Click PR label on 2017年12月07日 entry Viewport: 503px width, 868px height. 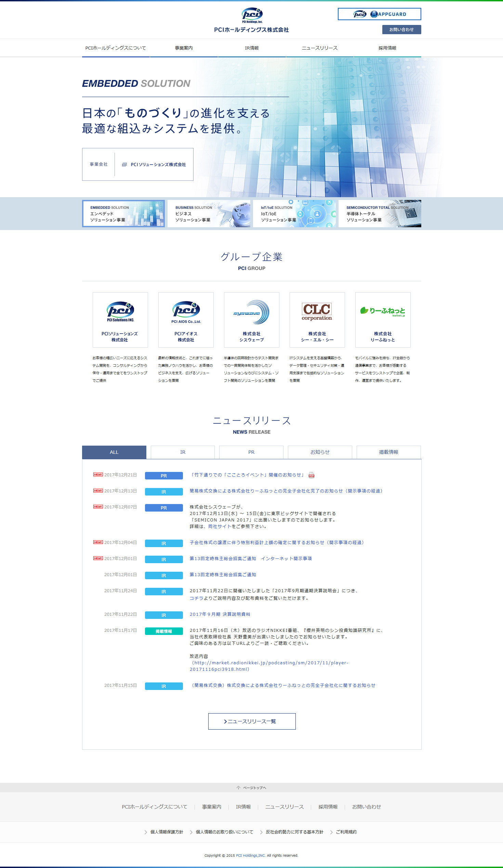coord(164,508)
